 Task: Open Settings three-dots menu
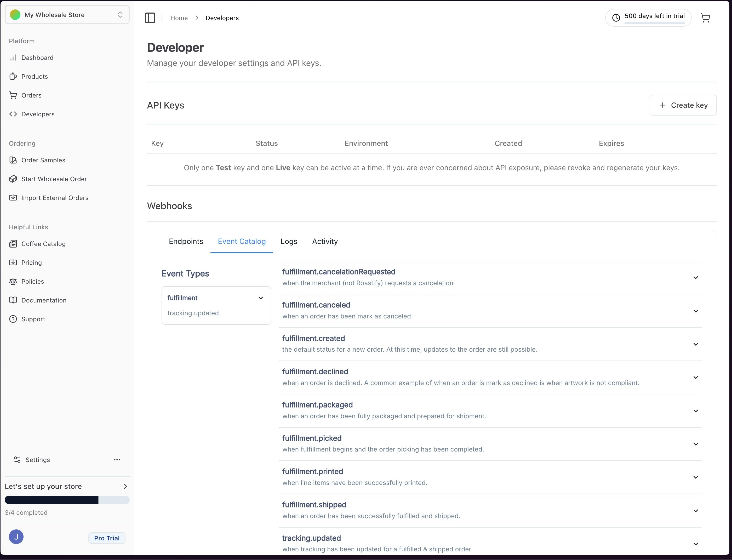pyautogui.click(x=117, y=460)
